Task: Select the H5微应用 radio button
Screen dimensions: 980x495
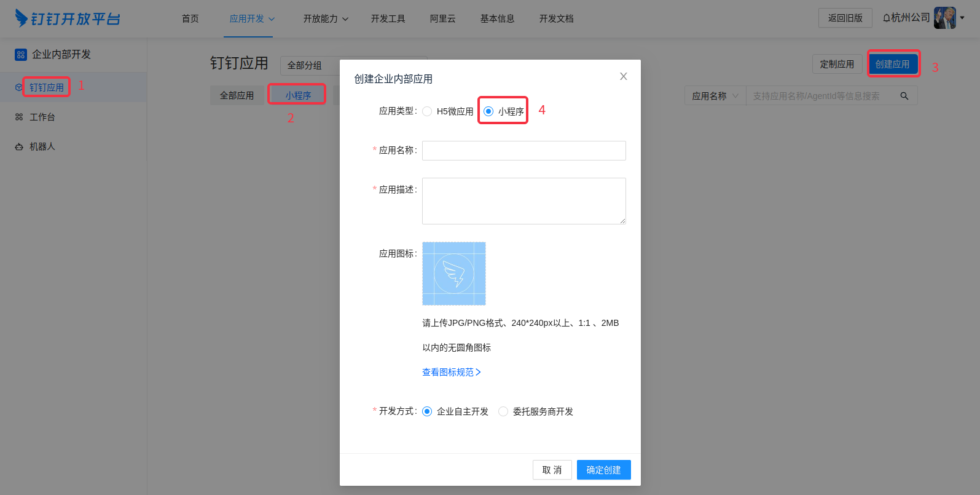Action: [x=427, y=111]
